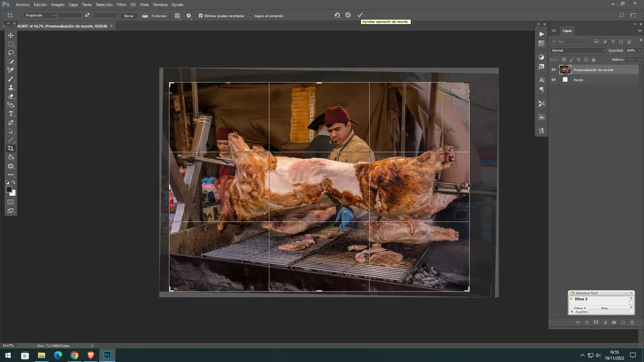Select the Move tool

11,35
